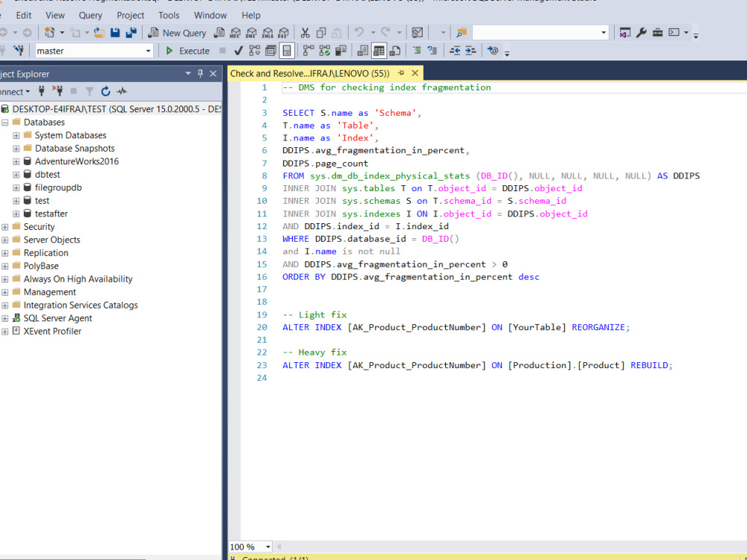Pin Object Explorer with auto-hide icon
This screenshot has height=560, width=747.
pos(200,73)
